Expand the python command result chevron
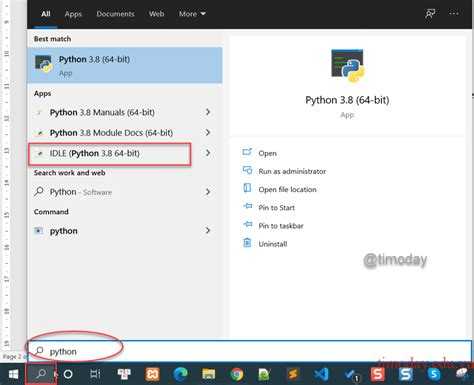Image resolution: width=474 pixels, height=385 pixels. pyautogui.click(x=208, y=230)
